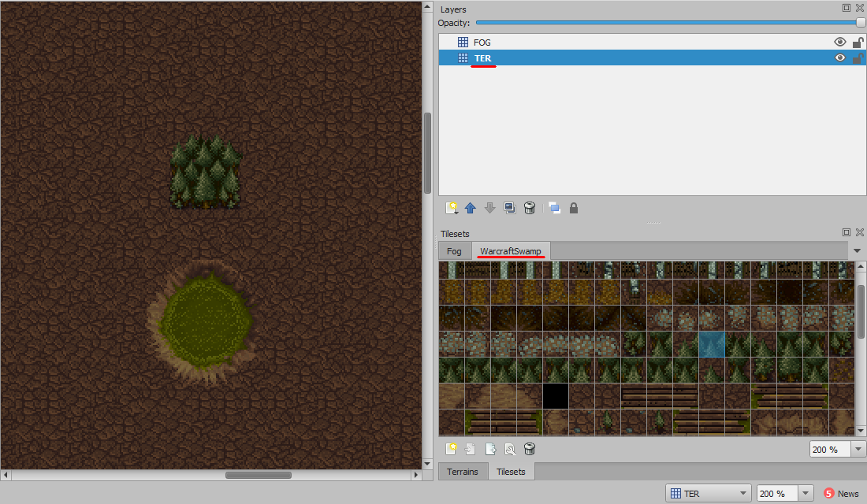Screen dimensions: 867x504
Task: Select the blue highlighted tile in tileset
Action: (712, 343)
